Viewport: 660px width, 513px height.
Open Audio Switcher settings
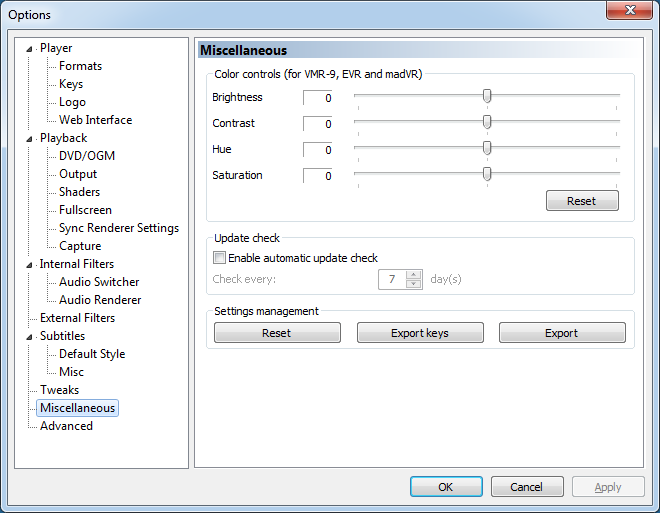click(99, 282)
